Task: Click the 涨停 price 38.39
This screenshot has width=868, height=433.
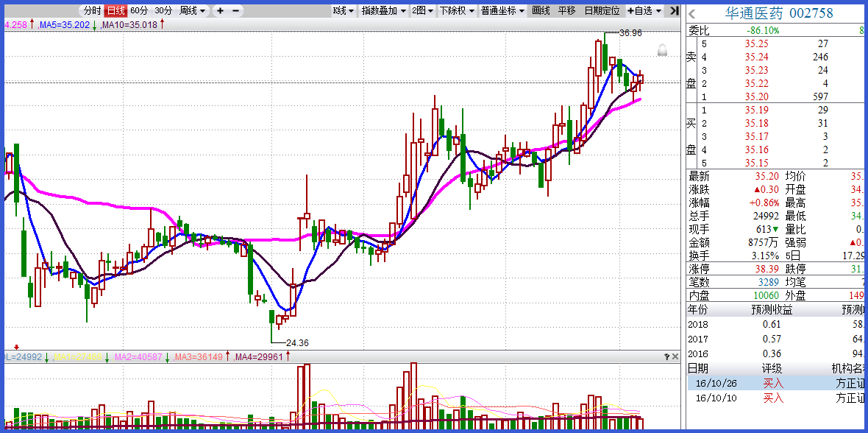Action: pos(767,270)
